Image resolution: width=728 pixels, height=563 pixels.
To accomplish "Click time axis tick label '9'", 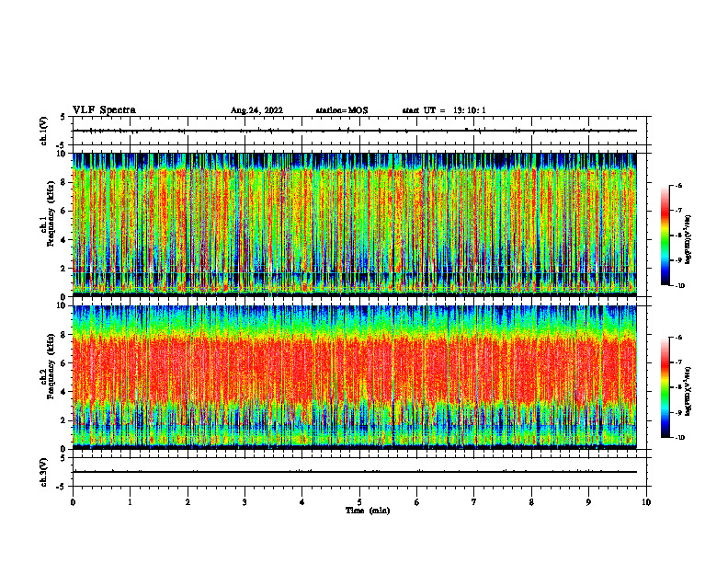I will tap(588, 502).
